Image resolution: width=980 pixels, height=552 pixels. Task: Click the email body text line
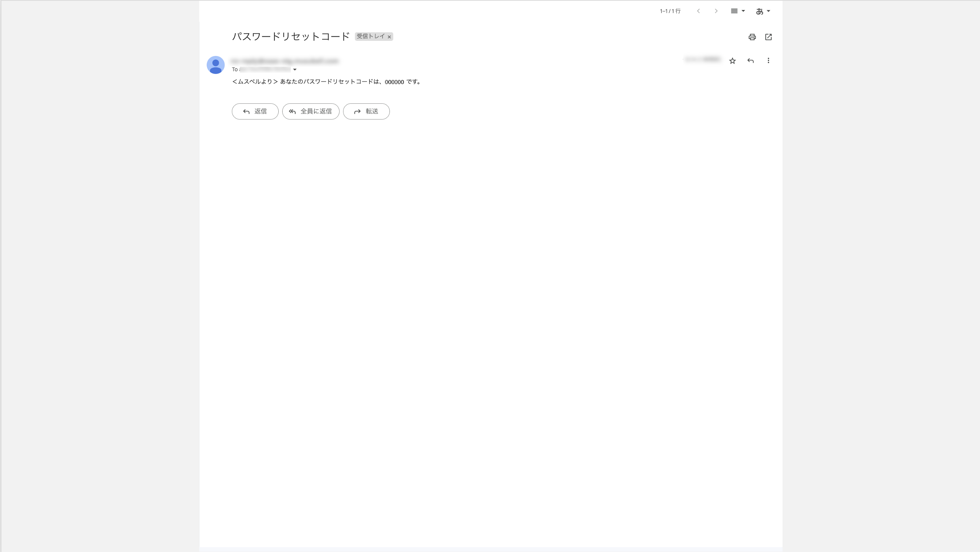326,82
